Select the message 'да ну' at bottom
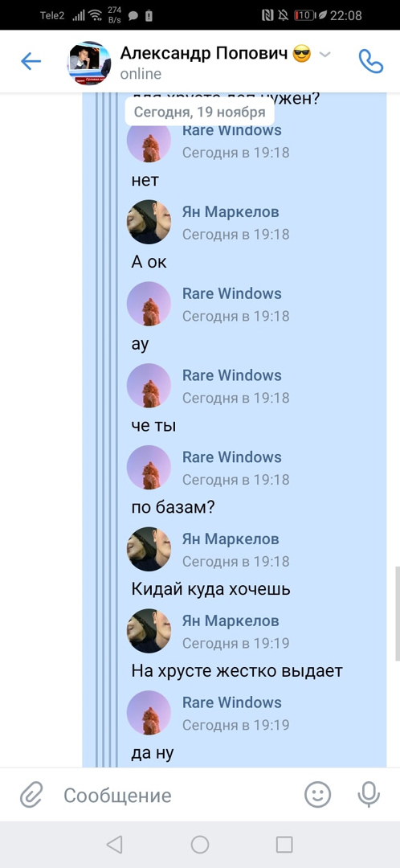The image size is (400, 868). (x=153, y=753)
